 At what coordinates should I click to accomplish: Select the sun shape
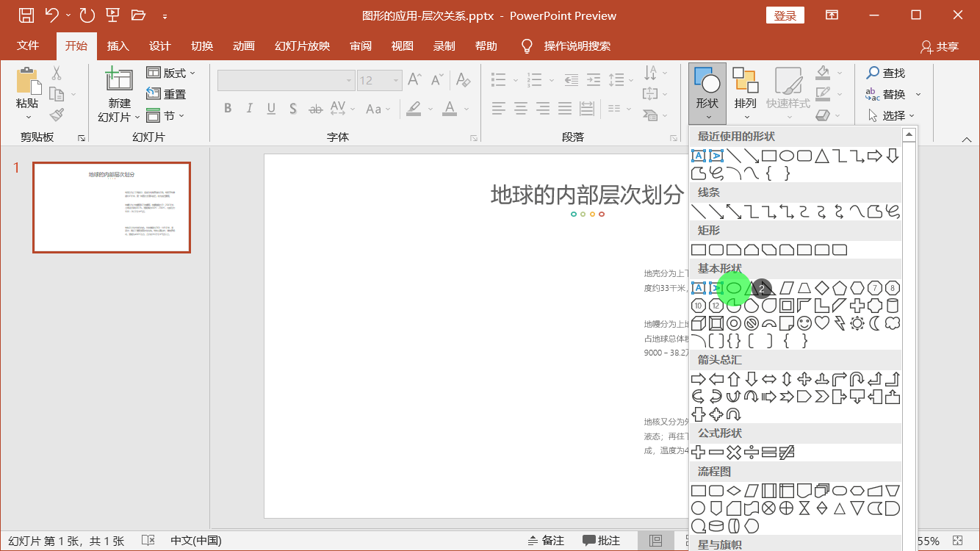point(857,323)
